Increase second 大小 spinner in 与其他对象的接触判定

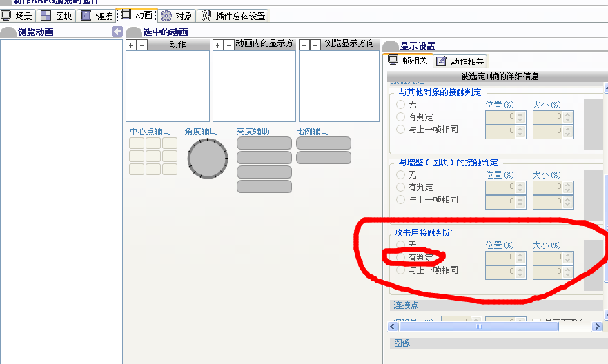tap(568, 129)
